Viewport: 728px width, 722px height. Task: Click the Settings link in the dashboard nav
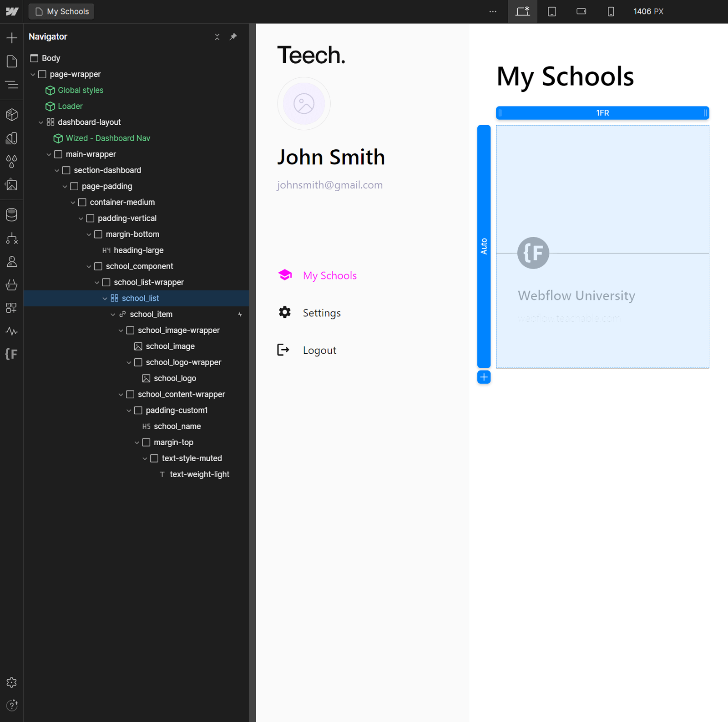pos(321,313)
